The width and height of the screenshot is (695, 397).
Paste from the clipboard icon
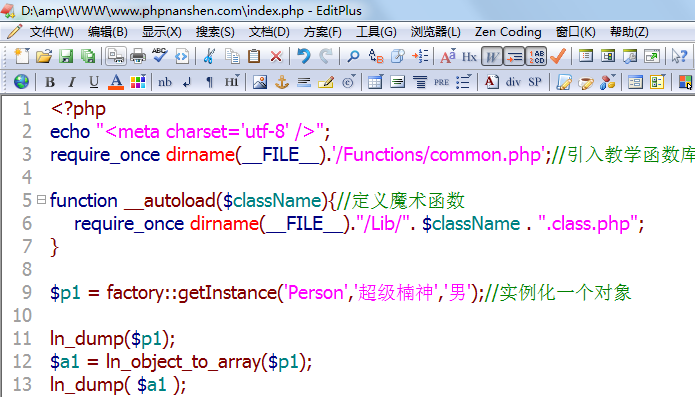[x=254, y=56]
